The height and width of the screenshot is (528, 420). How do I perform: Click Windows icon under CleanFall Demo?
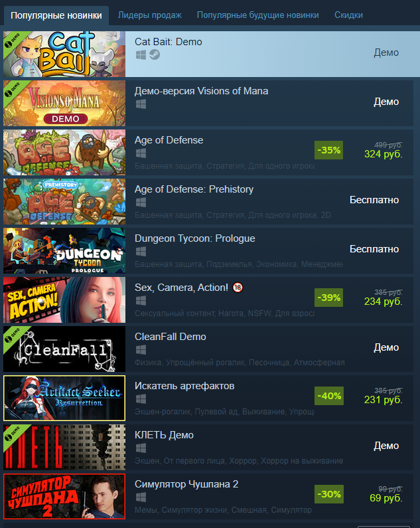141,350
